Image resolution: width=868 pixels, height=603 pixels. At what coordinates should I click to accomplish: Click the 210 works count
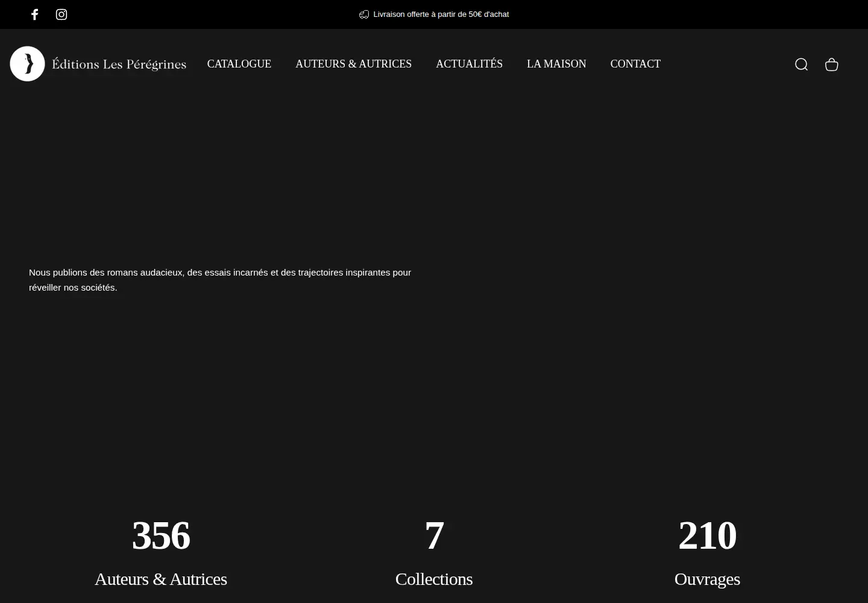tap(707, 535)
